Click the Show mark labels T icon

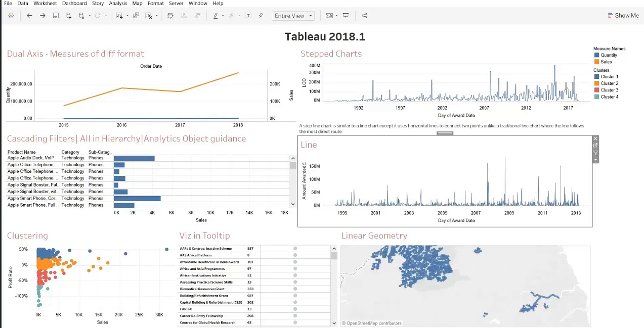(248, 16)
